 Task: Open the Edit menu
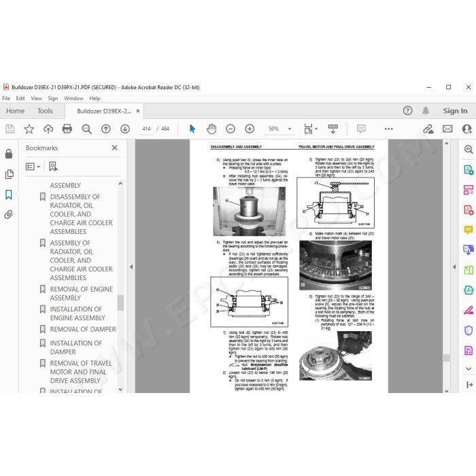coord(20,99)
